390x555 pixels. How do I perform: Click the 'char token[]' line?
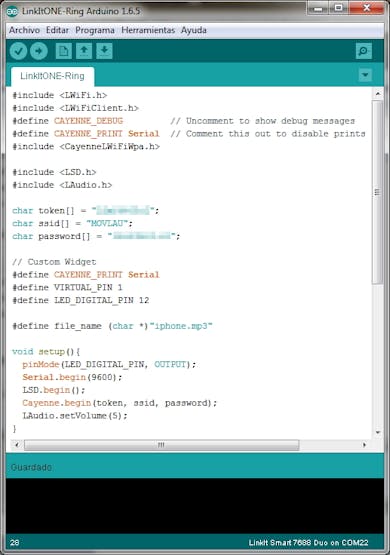pos(86,211)
